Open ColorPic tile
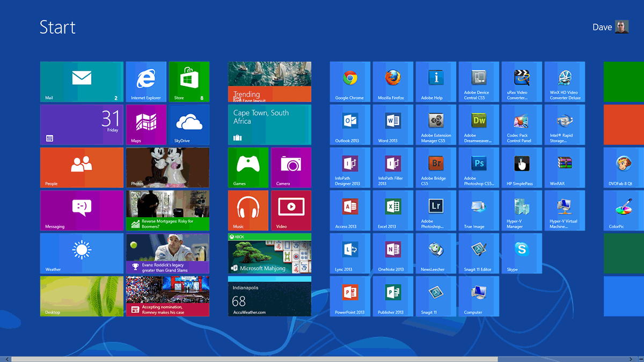The width and height of the screenshot is (644, 362). (x=624, y=210)
